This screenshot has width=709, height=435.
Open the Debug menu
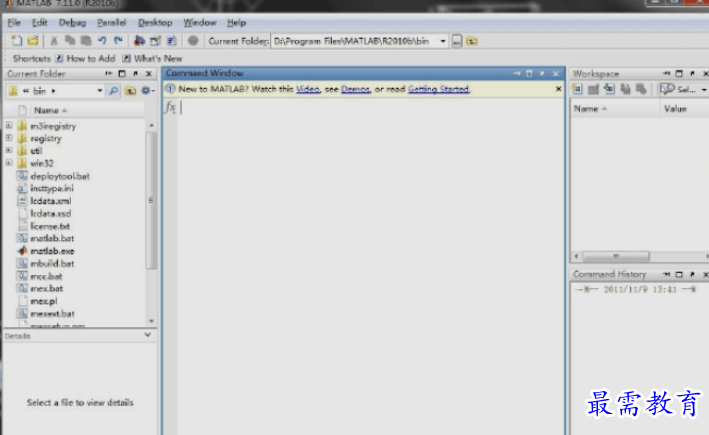click(x=72, y=23)
